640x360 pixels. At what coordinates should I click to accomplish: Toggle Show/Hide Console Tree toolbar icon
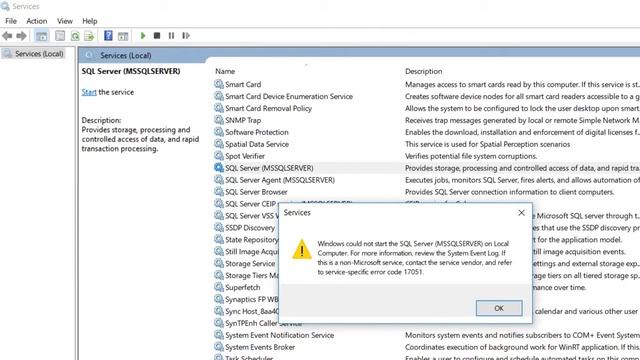pyautogui.click(x=41, y=36)
